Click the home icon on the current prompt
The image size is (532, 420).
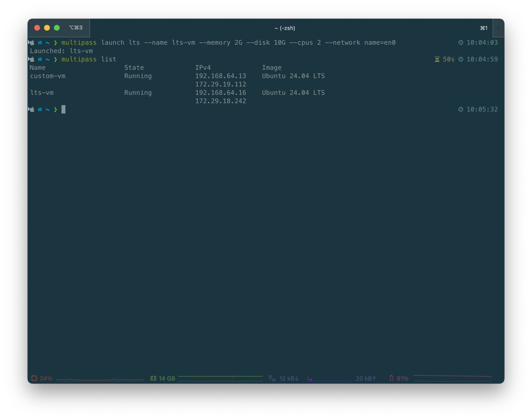click(40, 110)
